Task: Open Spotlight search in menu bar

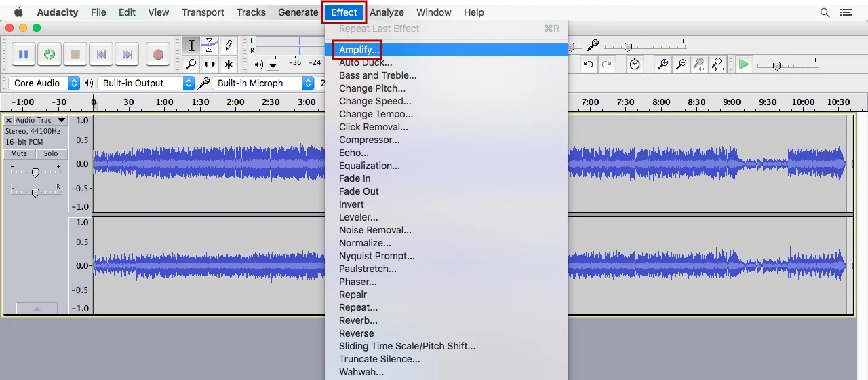Action: point(825,12)
